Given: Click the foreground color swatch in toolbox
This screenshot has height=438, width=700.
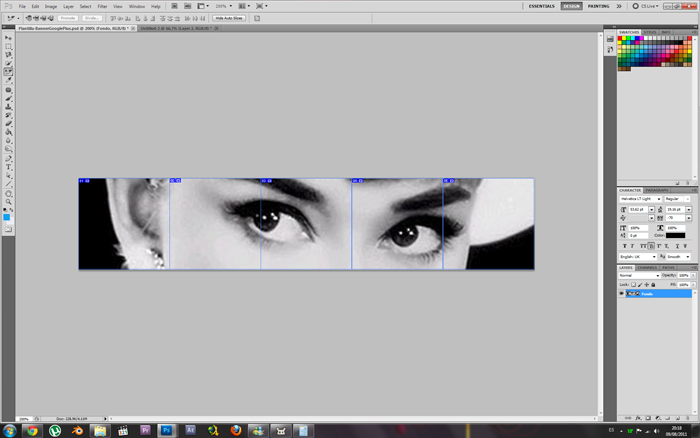Looking at the screenshot, I should (7, 216).
